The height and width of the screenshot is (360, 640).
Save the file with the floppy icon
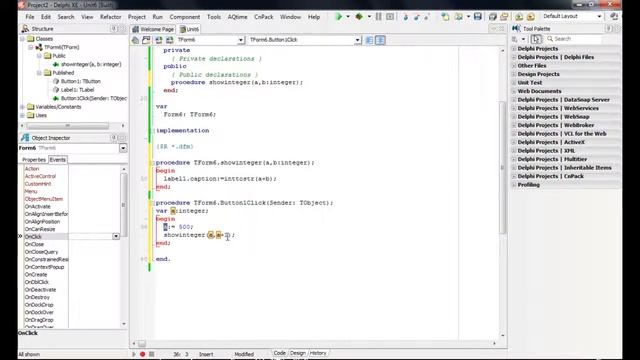478,17
